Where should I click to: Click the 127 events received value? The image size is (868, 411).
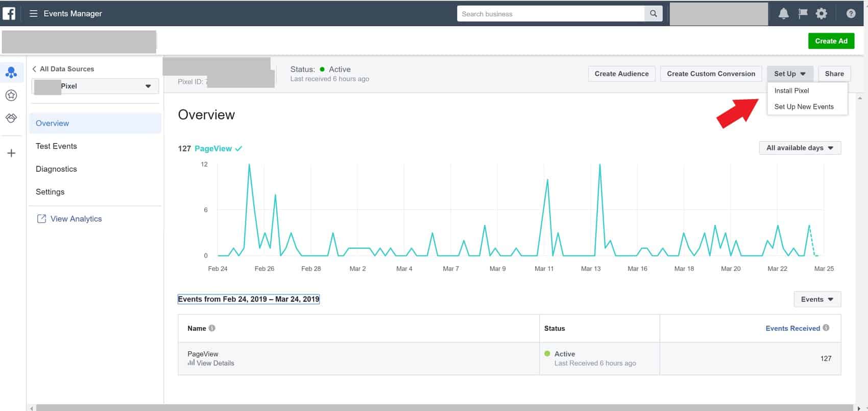pos(826,358)
